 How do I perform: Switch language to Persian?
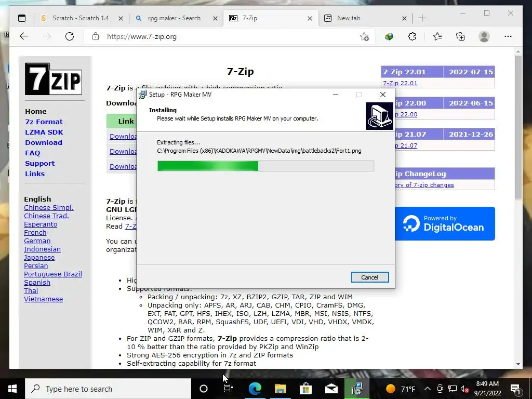tap(36, 265)
